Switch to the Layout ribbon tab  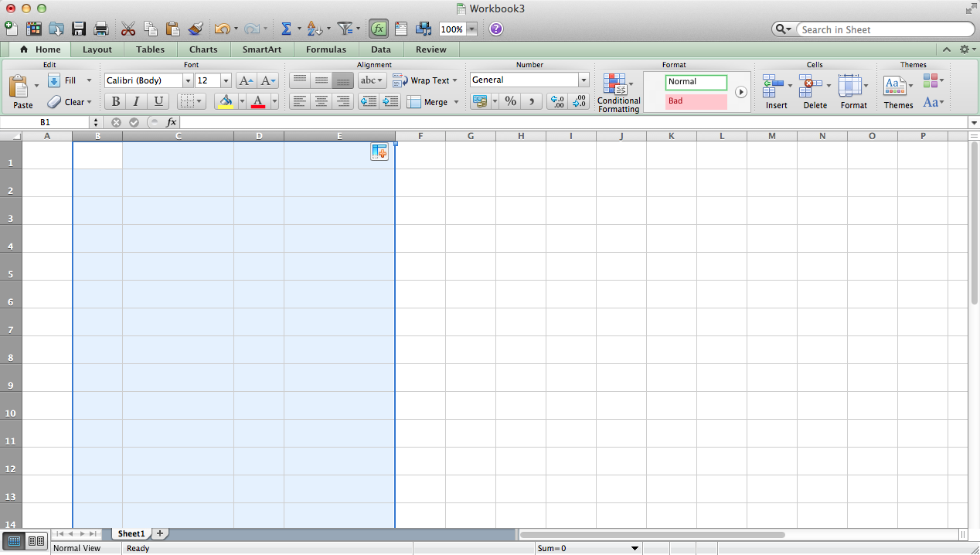97,49
